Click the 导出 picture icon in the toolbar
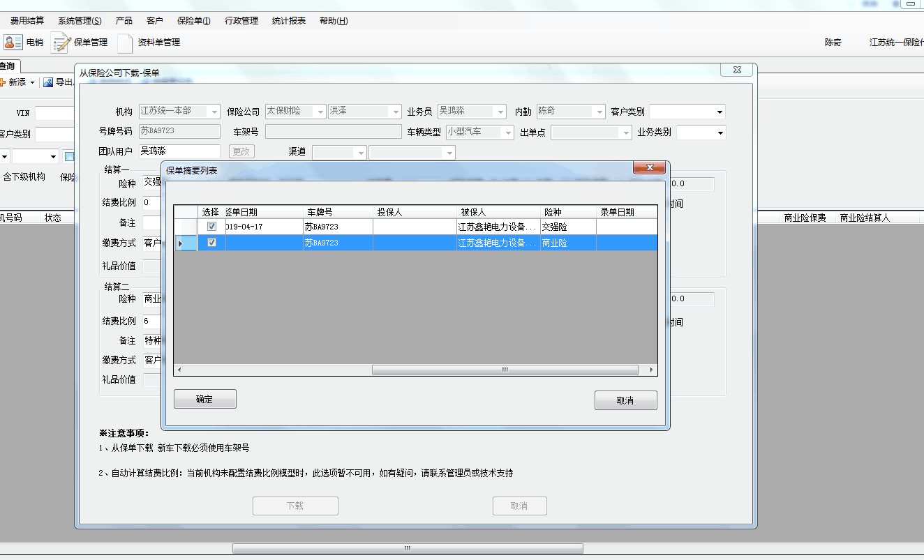 click(x=48, y=82)
